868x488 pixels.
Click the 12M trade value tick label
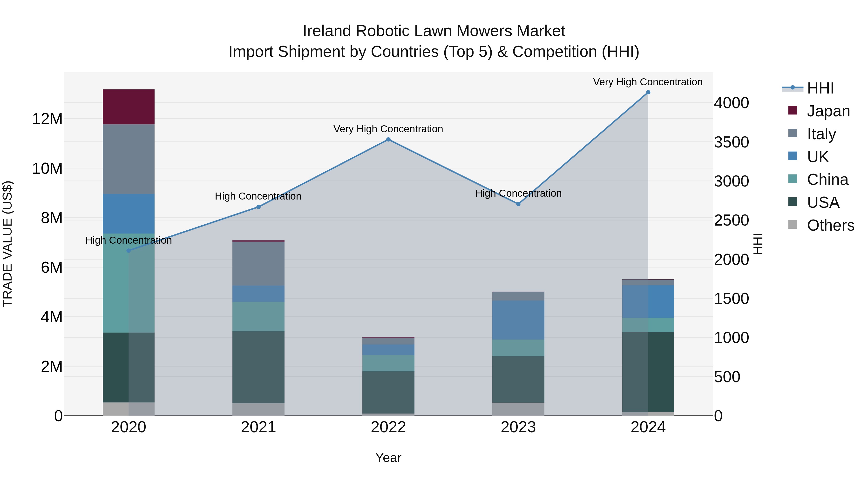(x=47, y=119)
